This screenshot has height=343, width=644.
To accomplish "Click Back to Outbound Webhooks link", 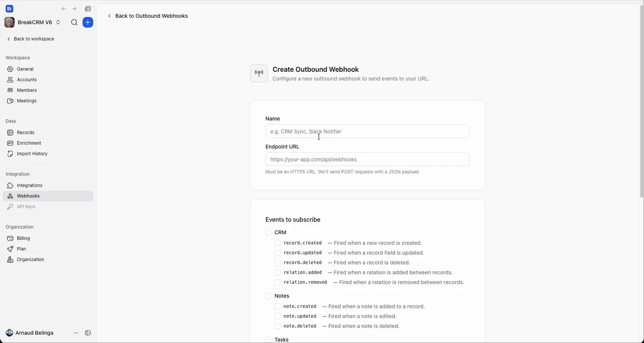I will [148, 16].
